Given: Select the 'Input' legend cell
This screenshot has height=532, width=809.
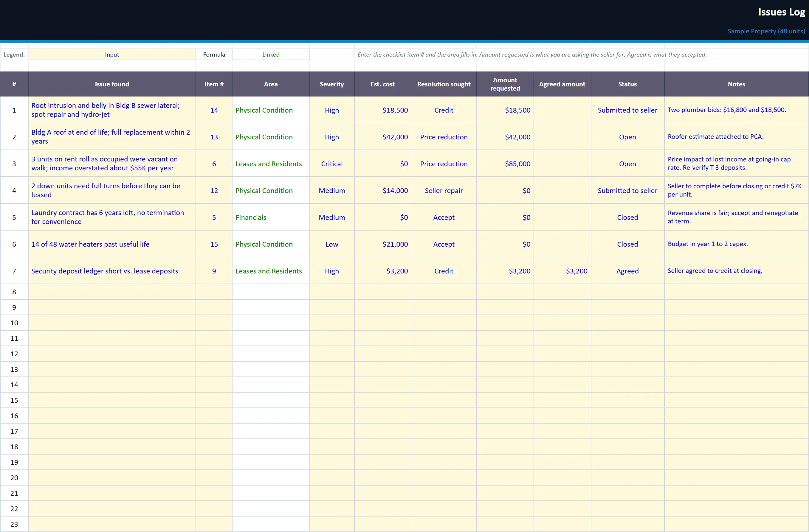Looking at the screenshot, I should (112, 54).
